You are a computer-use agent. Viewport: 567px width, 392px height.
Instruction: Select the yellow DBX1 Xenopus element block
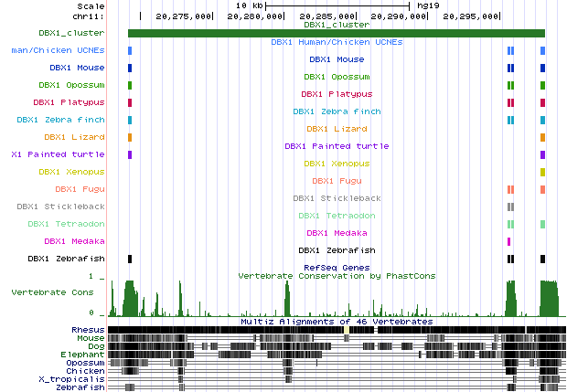click(x=543, y=172)
